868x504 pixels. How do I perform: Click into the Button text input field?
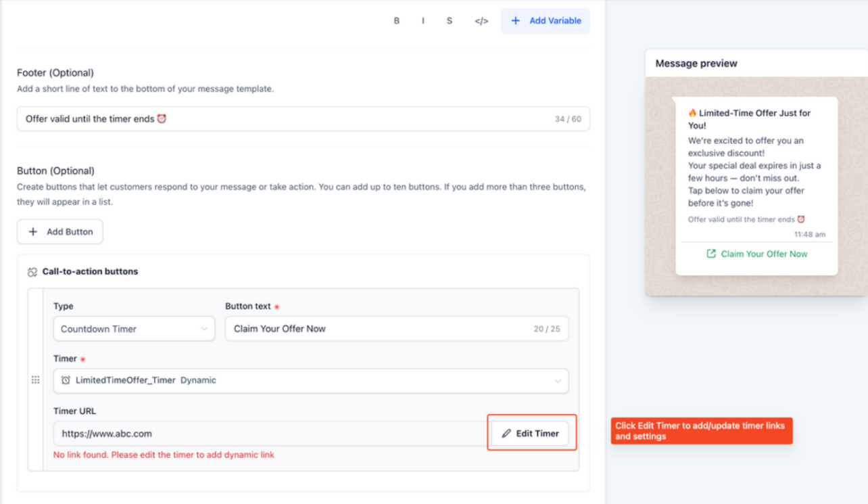point(379,329)
